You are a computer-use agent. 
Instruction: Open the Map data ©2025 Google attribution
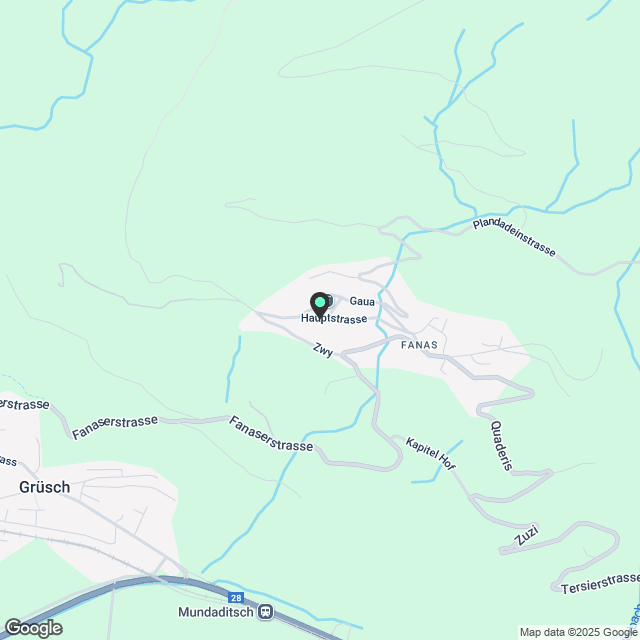(x=578, y=632)
